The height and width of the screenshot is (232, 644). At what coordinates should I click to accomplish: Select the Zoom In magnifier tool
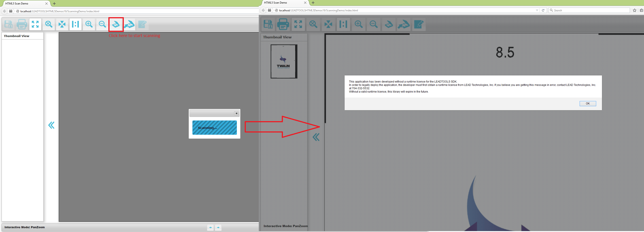tap(89, 24)
